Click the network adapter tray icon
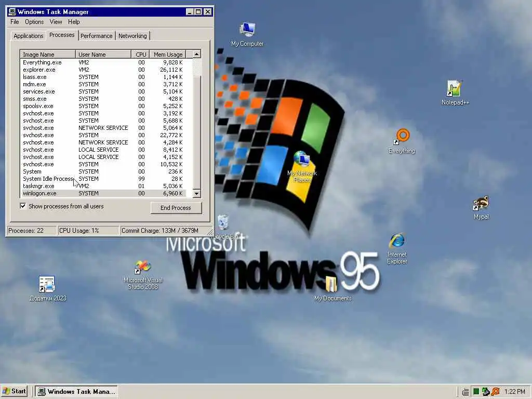 (x=486, y=392)
